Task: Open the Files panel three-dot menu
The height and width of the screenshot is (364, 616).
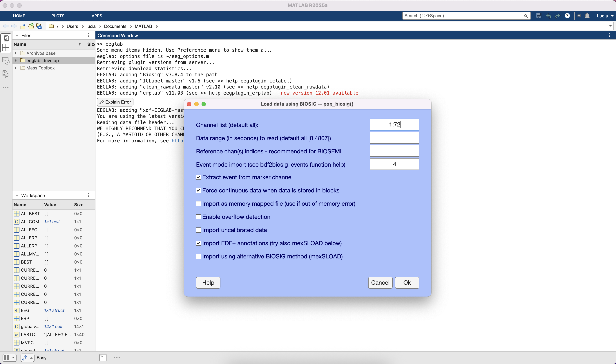Action: pos(88,36)
